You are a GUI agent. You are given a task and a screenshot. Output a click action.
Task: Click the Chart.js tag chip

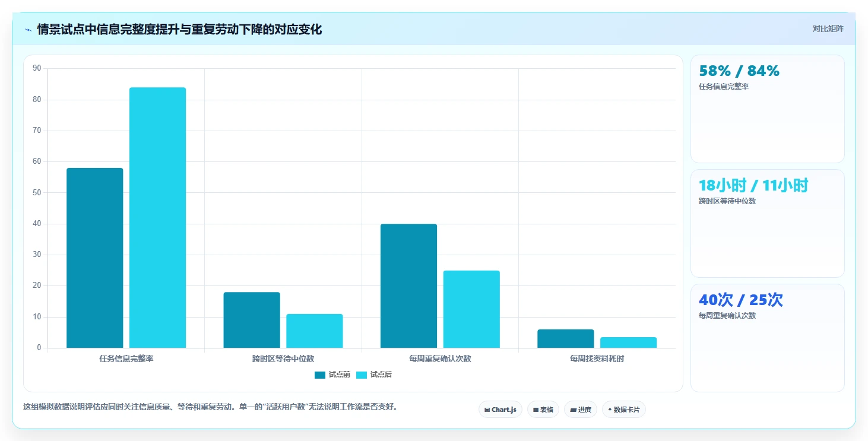(500, 410)
